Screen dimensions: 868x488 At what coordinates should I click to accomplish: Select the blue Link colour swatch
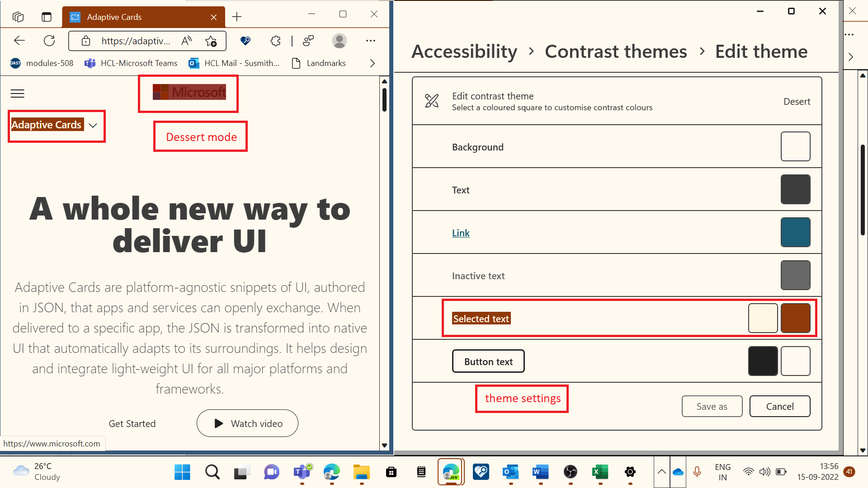(795, 232)
